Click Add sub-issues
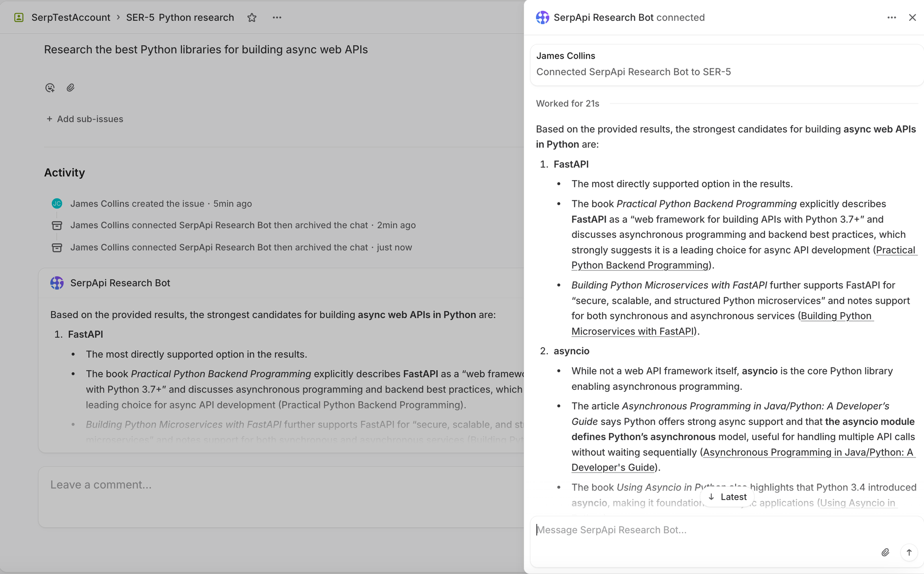The image size is (924, 574). [85, 119]
